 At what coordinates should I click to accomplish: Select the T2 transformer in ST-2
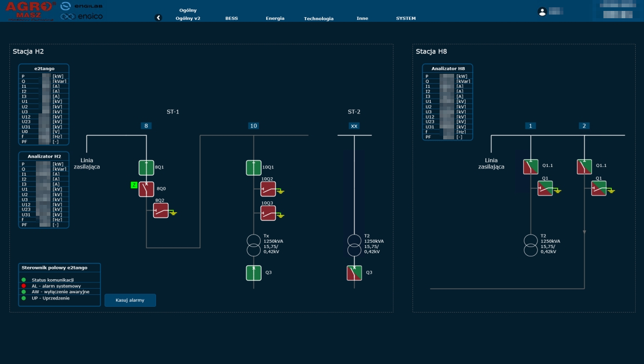tap(354, 245)
